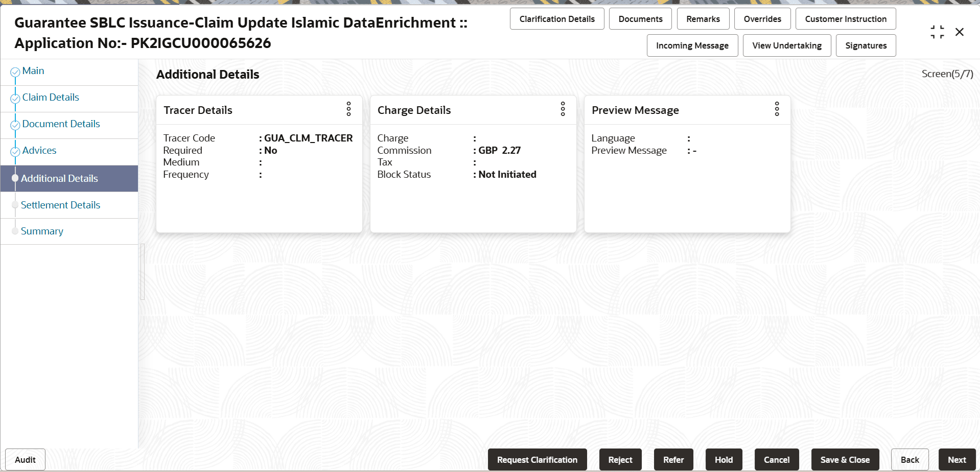Click the Advices step checkmark icon

15,152
